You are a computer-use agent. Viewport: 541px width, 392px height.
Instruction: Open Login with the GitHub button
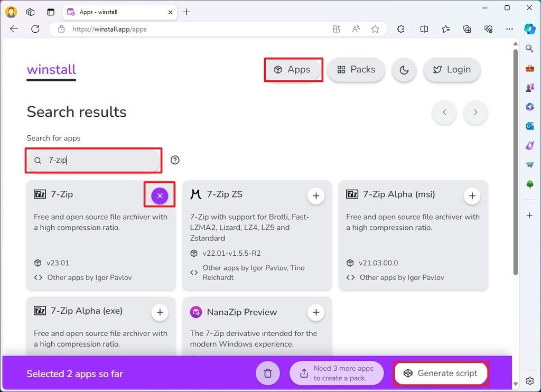pos(452,69)
